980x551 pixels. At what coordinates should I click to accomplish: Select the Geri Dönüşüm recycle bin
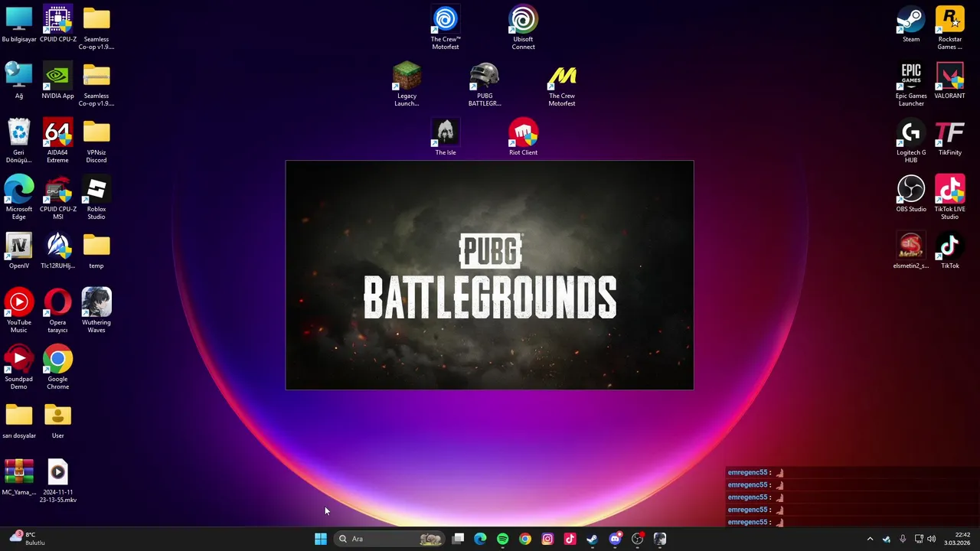(x=19, y=141)
